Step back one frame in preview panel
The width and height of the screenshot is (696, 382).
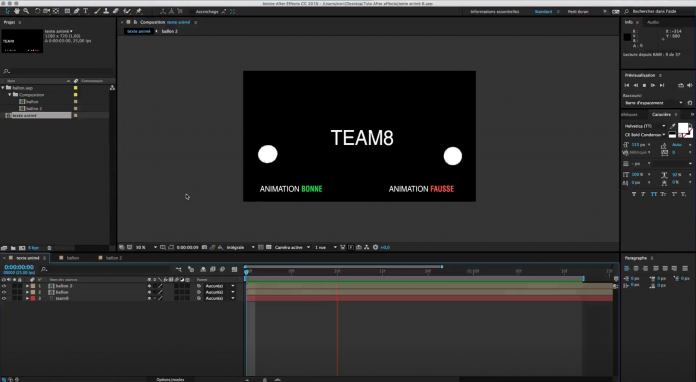coord(636,85)
